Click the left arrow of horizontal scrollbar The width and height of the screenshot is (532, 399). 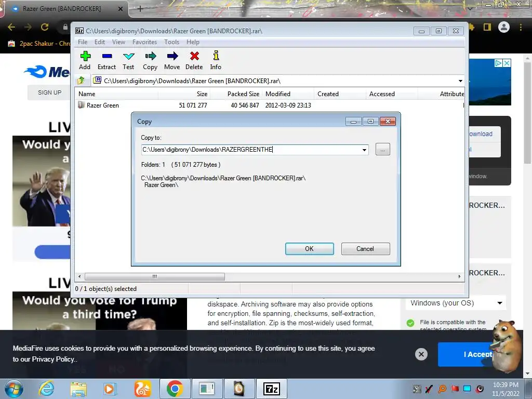point(79,276)
